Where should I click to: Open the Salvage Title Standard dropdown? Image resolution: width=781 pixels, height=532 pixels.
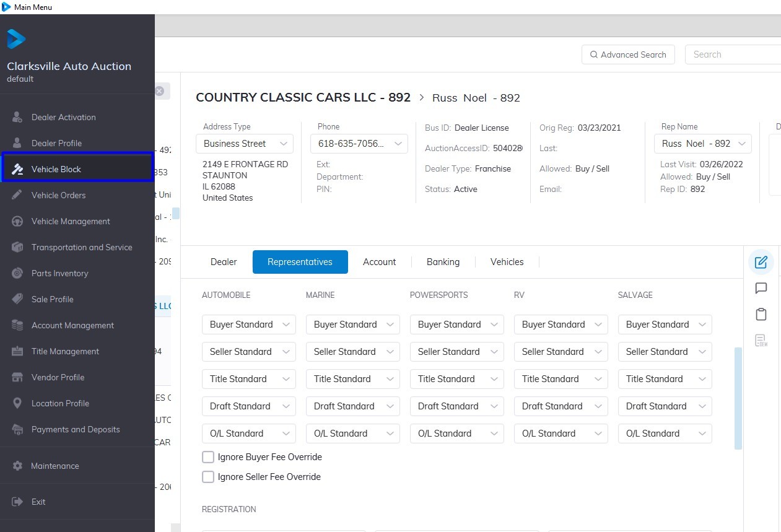coord(665,379)
